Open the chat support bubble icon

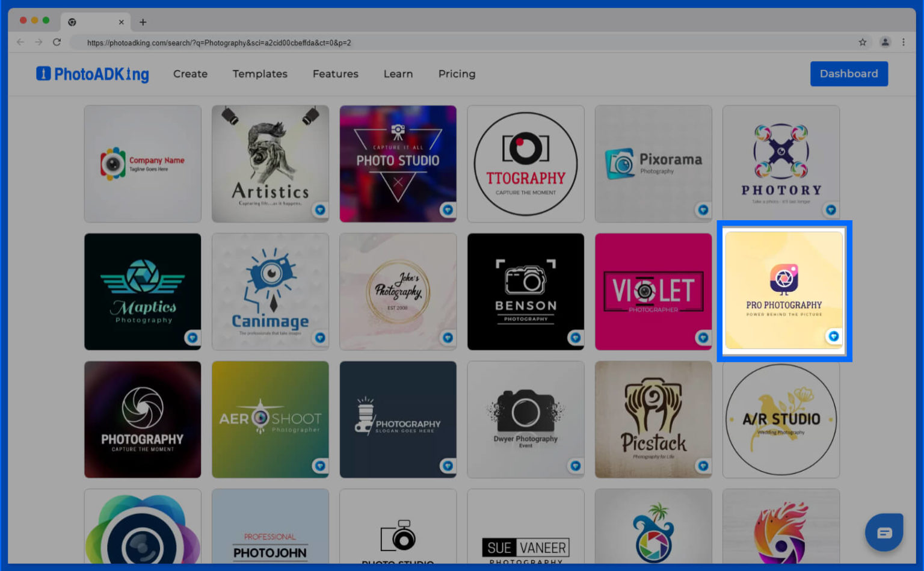tap(884, 532)
